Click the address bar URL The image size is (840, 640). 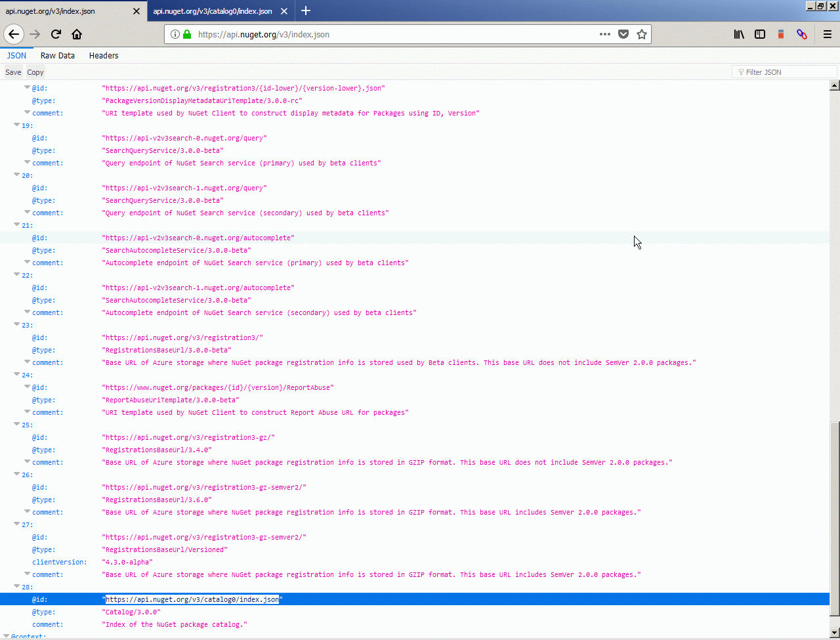263,35
